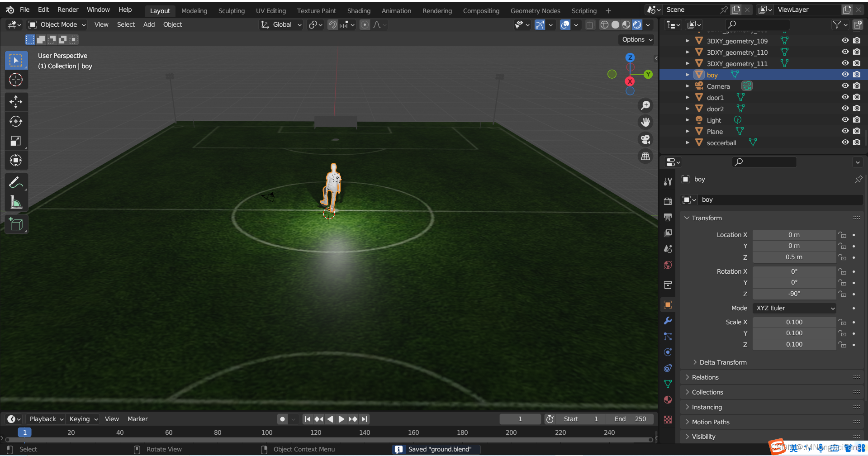Select the Annotate tool
The image size is (868, 456).
click(16, 183)
